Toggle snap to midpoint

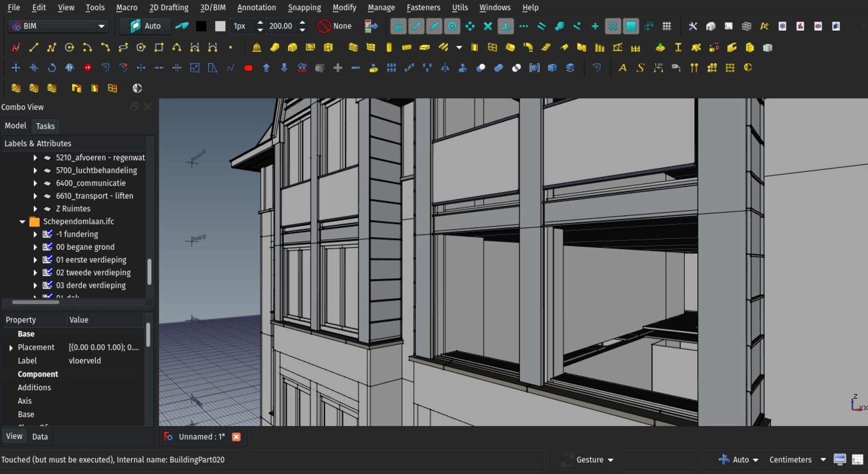point(434,26)
